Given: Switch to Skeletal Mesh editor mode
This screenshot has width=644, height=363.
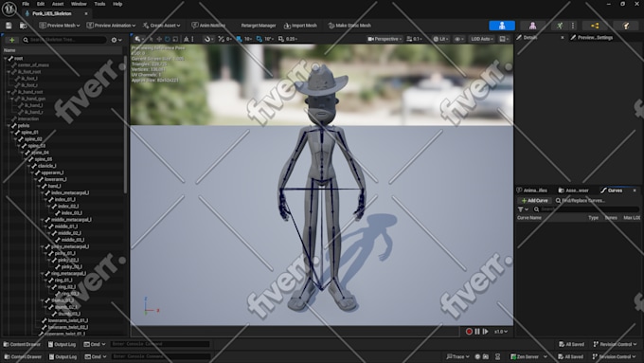Looking at the screenshot, I should coord(532,26).
